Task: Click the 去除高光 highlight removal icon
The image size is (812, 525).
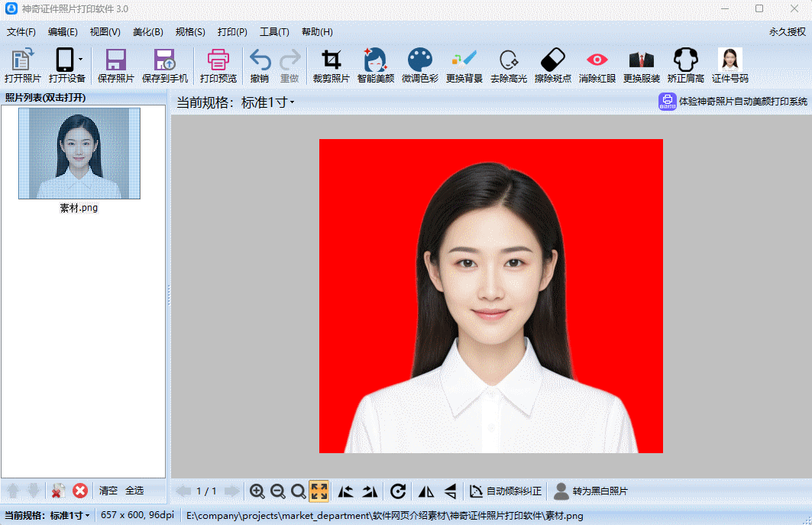Action: pyautogui.click(x=508, y=61)
